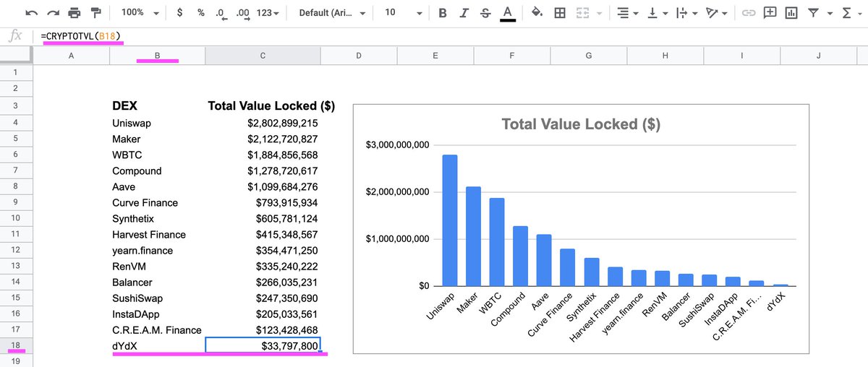Format selection as currency
868x367 pixels.
[x=179, y=13]
